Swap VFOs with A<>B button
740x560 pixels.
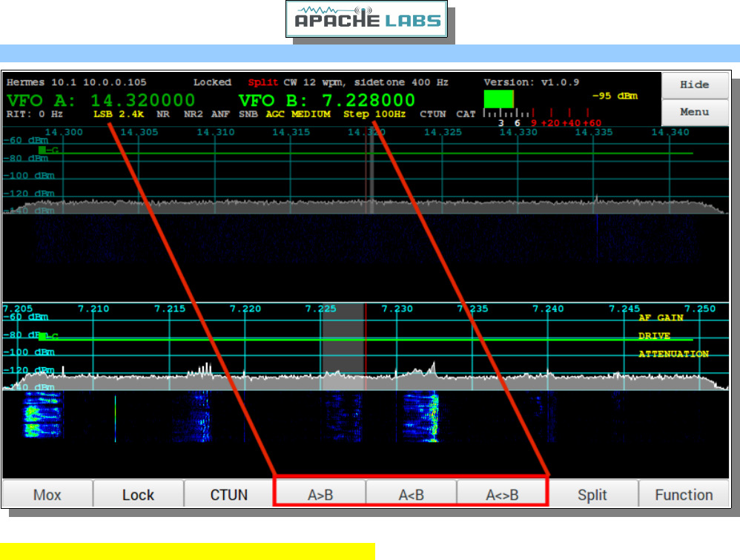click(x=502, y=495)
